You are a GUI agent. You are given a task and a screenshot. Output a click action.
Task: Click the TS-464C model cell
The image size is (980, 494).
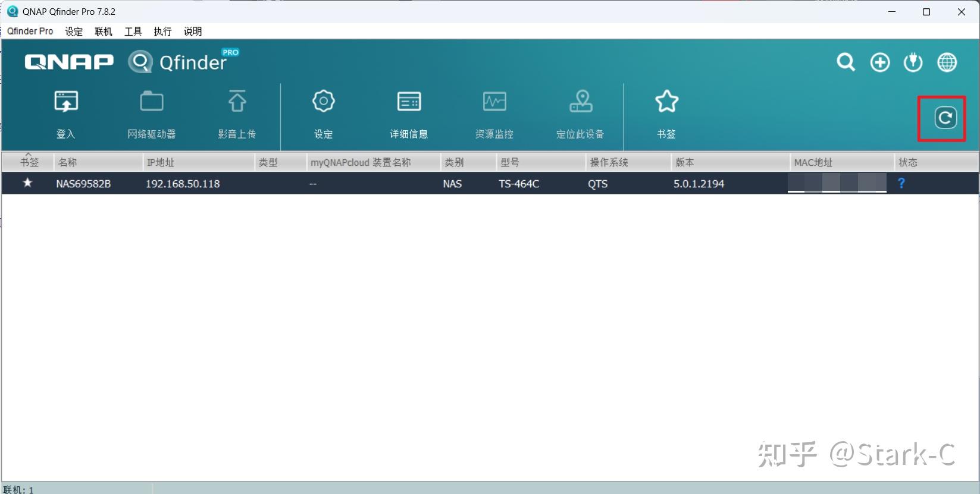pos(519,184)
